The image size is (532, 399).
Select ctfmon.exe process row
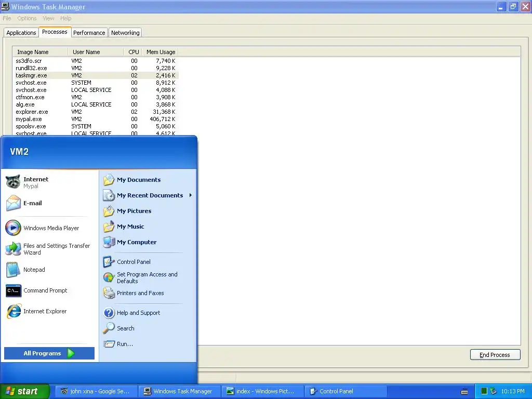[96, 97]
